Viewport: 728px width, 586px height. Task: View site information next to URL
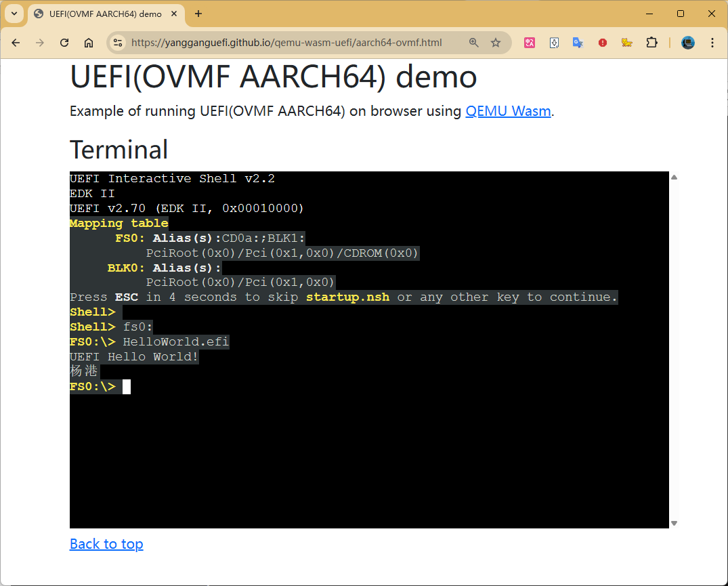118,43
